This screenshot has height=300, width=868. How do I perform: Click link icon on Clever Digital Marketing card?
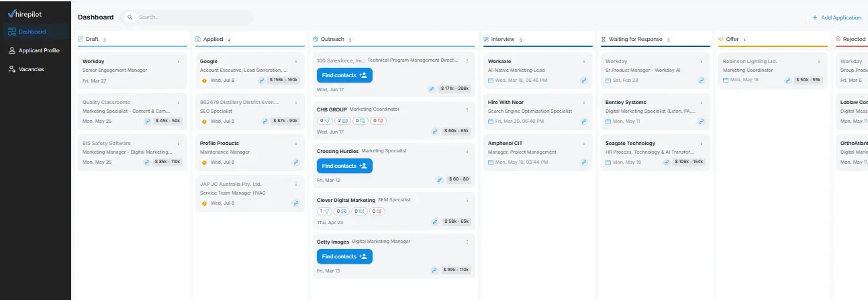[x=434, y=221]
